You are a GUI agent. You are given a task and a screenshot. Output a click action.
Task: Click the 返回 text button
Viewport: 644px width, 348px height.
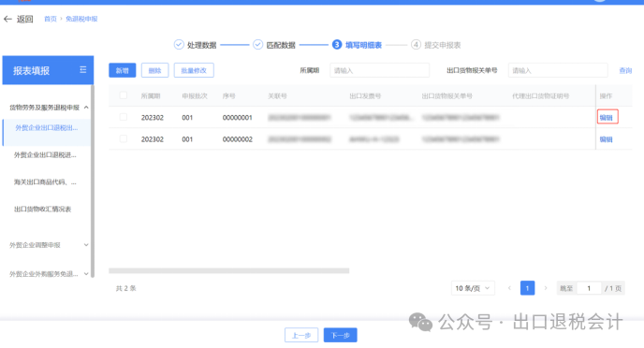[24, 19]
